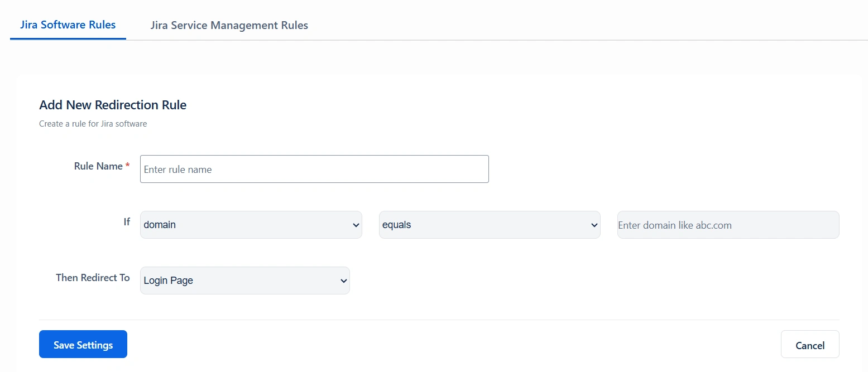Click the divider line above Save Settings

point(439,320)
